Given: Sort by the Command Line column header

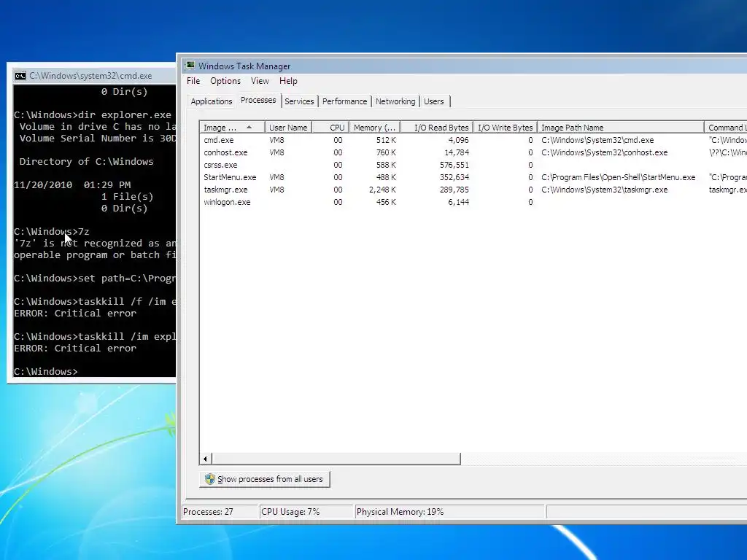Looking at the screenshot, I should (726, 127).
